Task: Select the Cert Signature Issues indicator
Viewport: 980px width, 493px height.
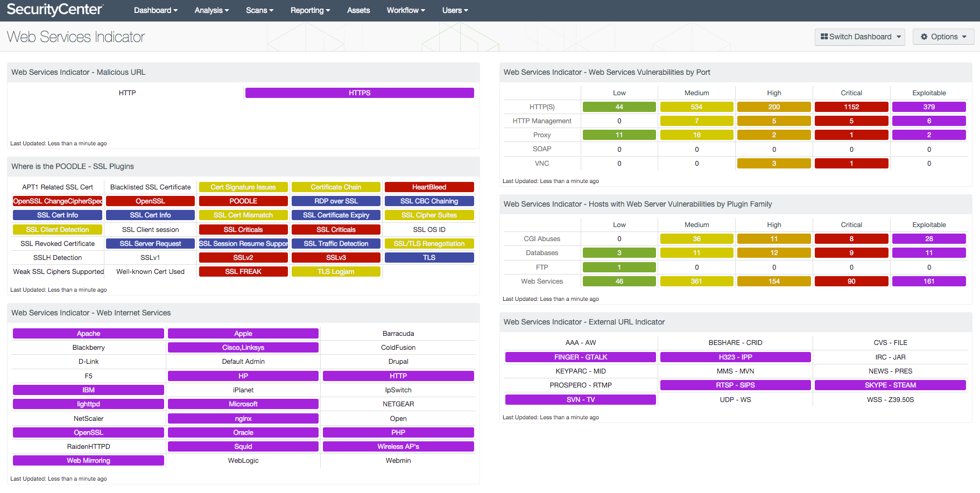Action: pyautogui.click(x=243, y=187)
